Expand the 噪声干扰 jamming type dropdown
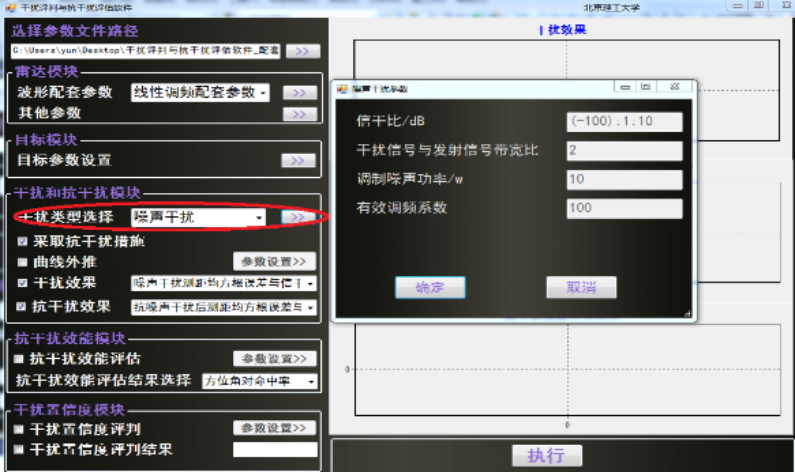The height and width of the screenshot is (473, 795). (x=259, y=217)
